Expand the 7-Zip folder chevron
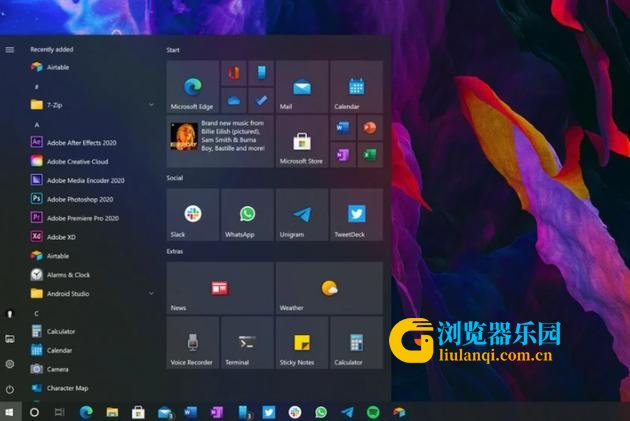This screenshot has height=421, width=630. click(x=151, y=105)
